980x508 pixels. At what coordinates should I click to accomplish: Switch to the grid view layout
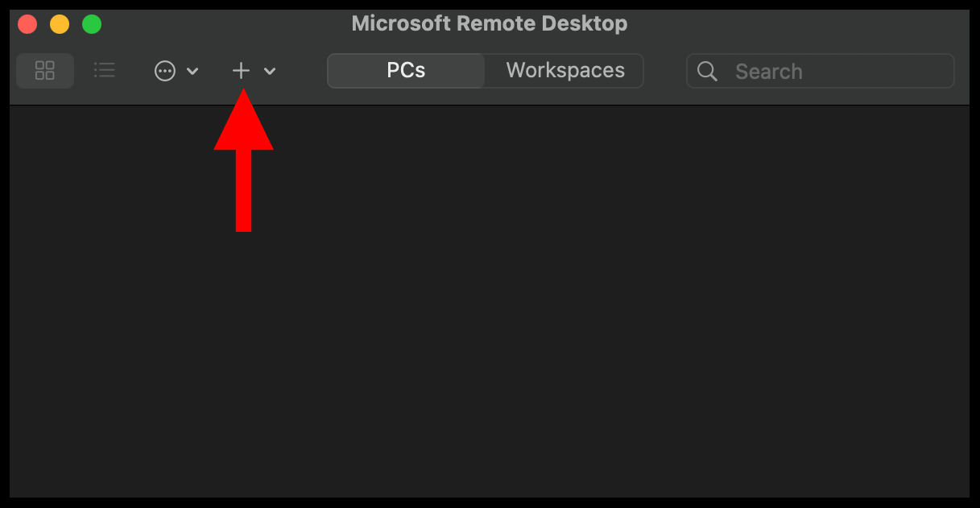tap(45, 71)
